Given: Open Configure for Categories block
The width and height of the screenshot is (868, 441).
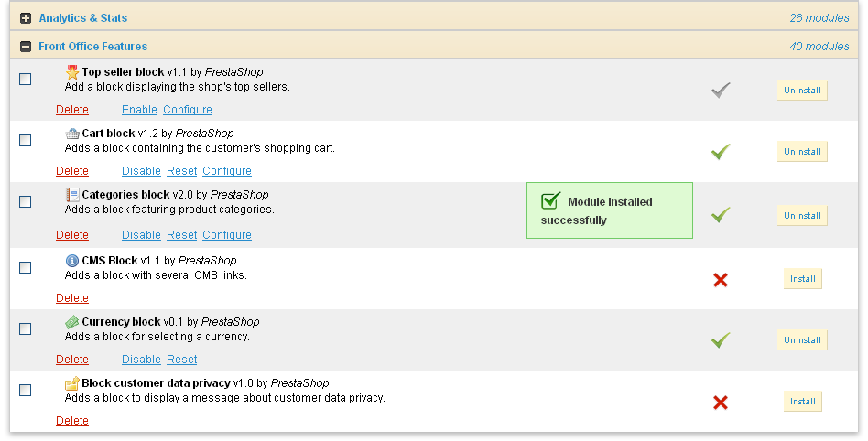Looking at the screenshot, I should tap(227, 235).
